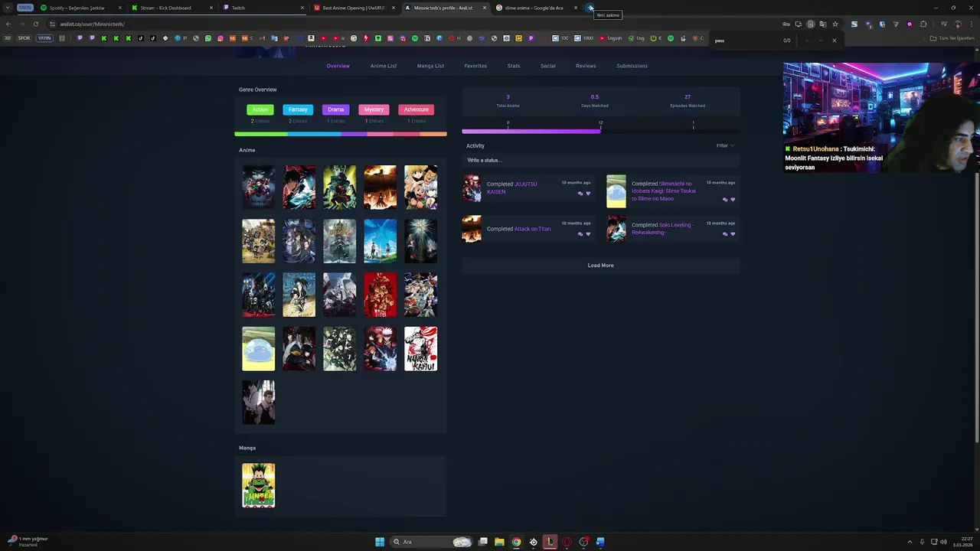
Task: Close the slime anime Google tab
Action: pos(575,8)
